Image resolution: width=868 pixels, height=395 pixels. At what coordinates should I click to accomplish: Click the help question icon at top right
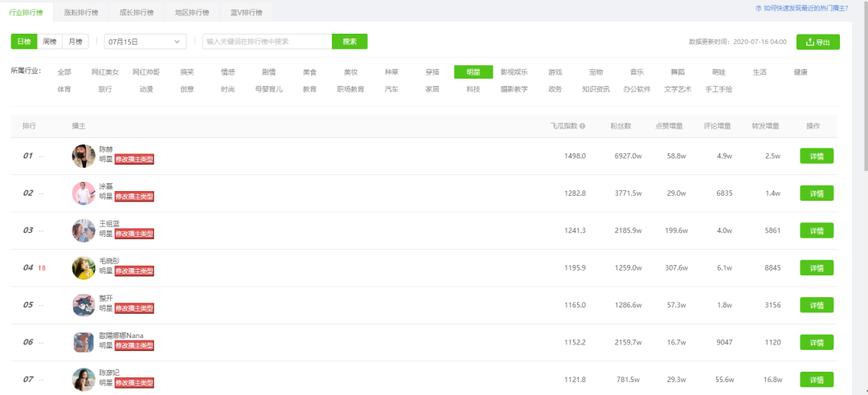coord(759,8)
